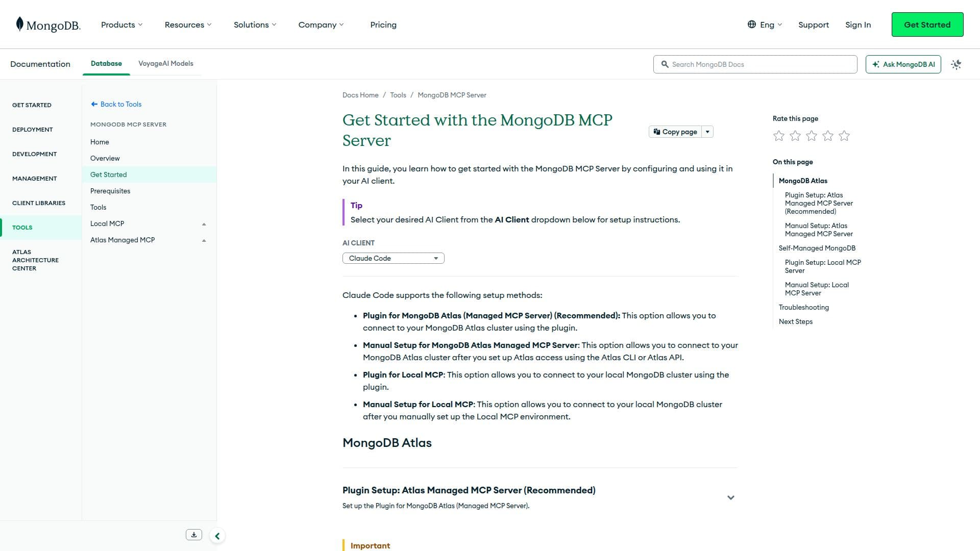
Task: Click the search magnifier icon
Action: 665,64
